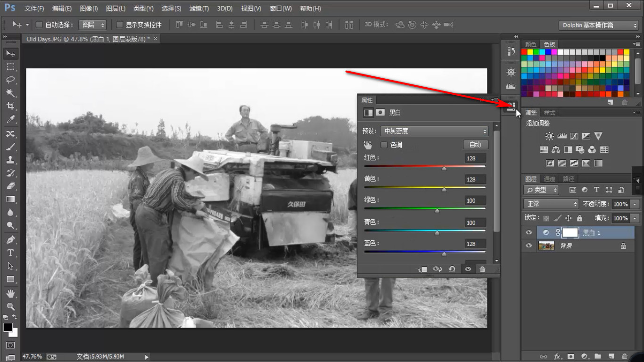Pick the Eyedropper tool

tap(10, 119)
